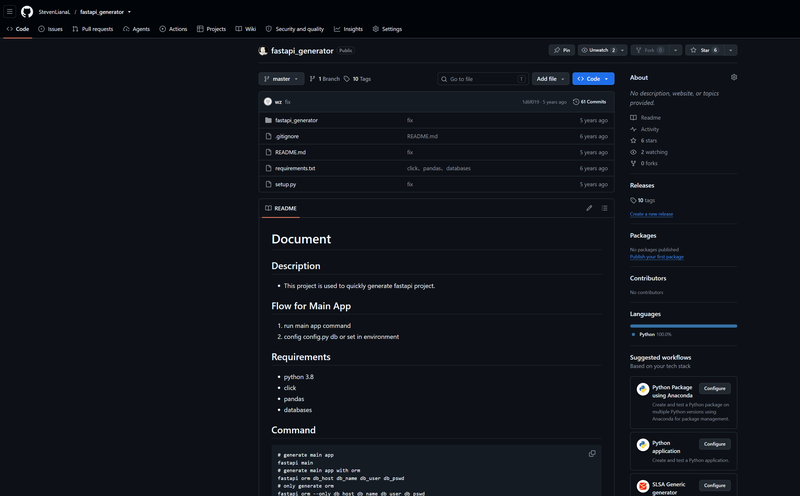Open the 10 tags link under Releases

[642, 201]
